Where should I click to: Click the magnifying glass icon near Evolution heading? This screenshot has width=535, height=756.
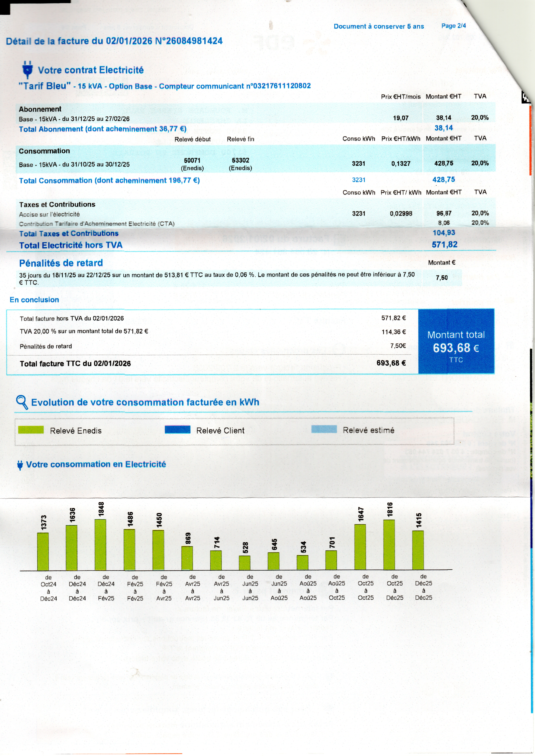pos(22,402)
